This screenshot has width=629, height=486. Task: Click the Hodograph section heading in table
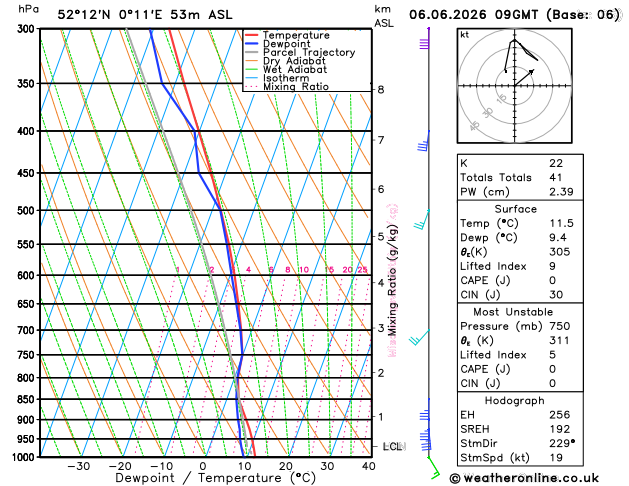pos(515,401)
